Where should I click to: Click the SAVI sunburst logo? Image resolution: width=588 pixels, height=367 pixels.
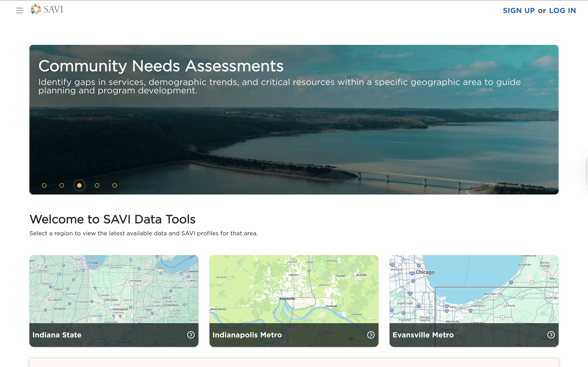36,9
